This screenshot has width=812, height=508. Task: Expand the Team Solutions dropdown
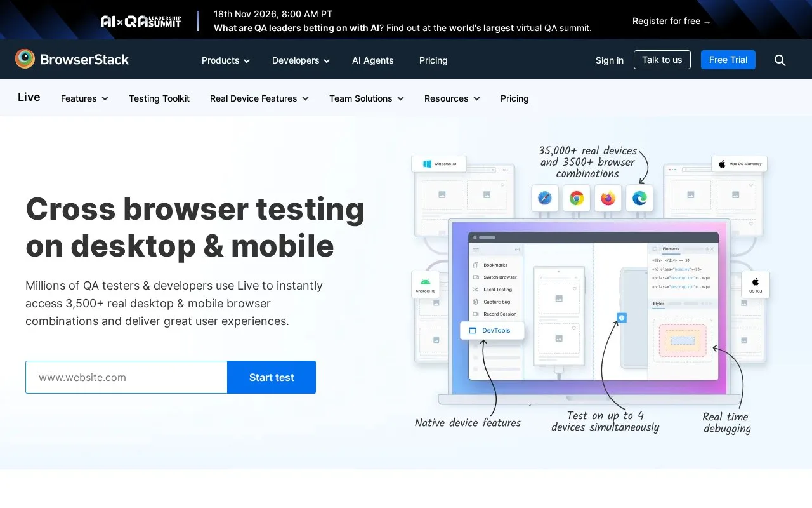tap(367, 98)
